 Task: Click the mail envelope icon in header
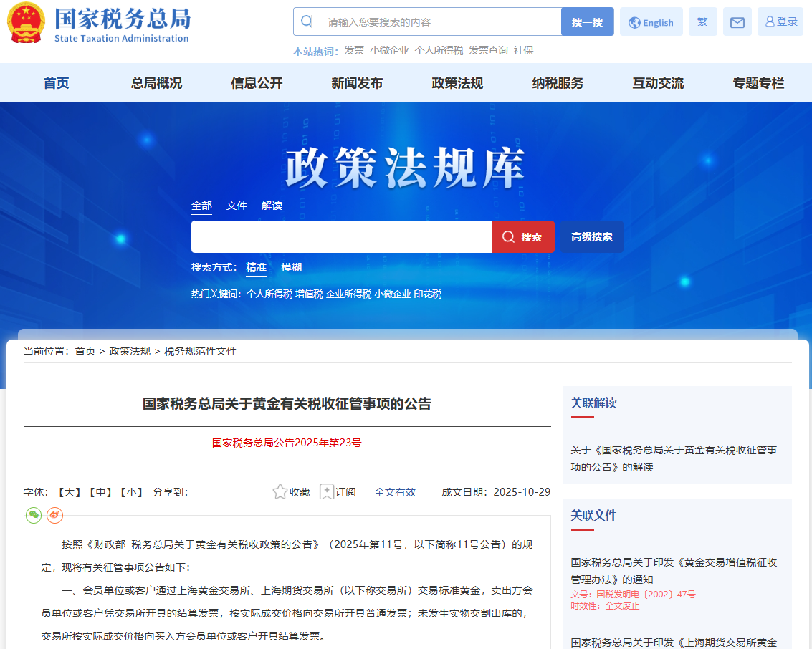(737, 22)
